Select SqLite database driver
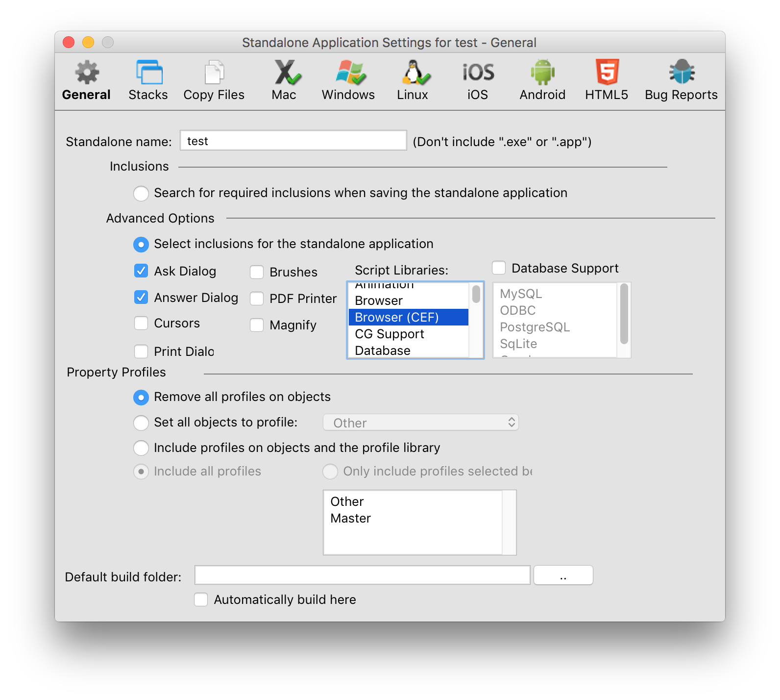The height and width of the screenshot is (700, 780). (555, 344)
